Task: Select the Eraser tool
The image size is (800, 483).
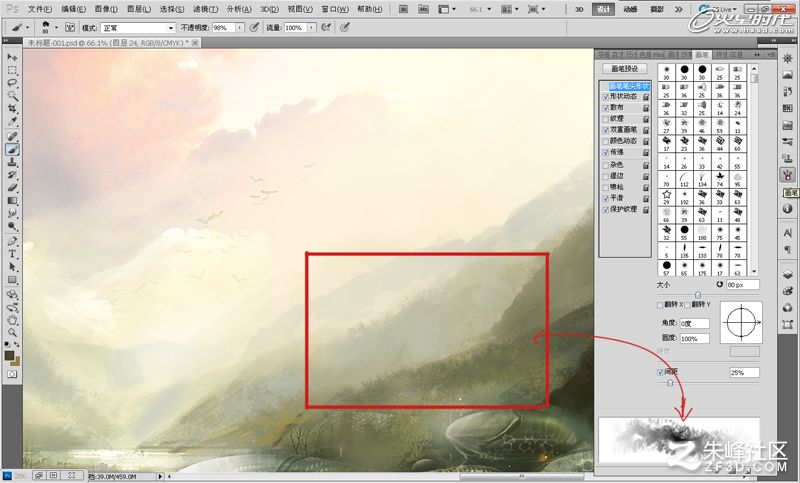Action: click(12, 187)
